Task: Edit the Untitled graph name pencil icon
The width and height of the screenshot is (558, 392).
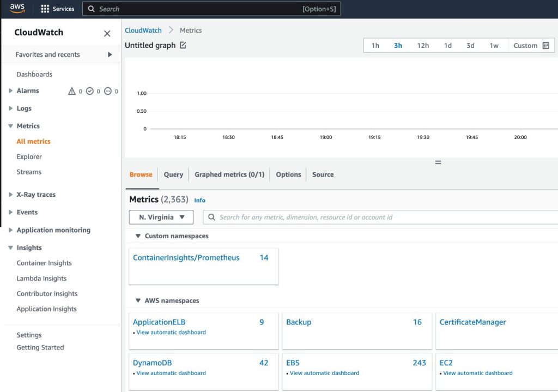Action: point(183,45)
